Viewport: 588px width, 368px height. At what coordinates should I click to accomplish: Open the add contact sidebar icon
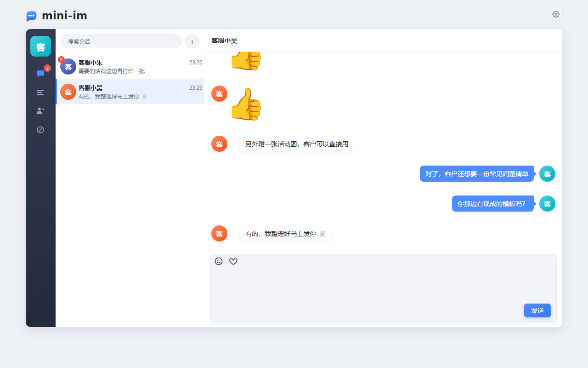pos(40,111)
